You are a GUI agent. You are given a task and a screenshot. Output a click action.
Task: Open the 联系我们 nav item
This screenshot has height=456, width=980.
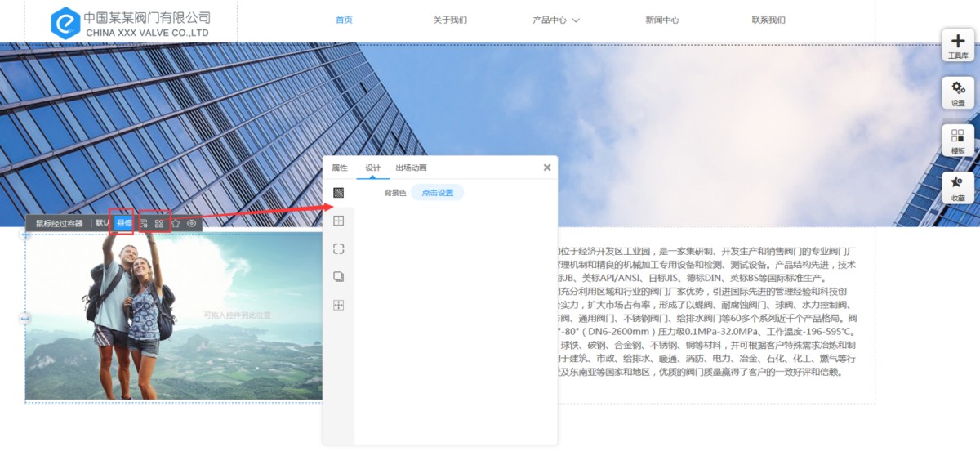pos(768,20)
